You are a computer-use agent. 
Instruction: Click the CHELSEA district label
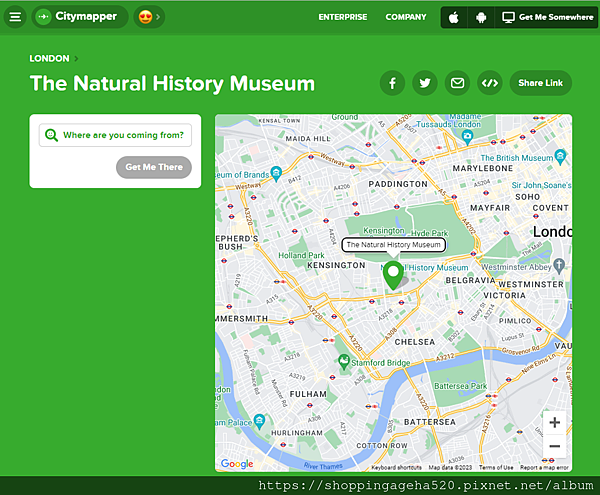(415, 342)
